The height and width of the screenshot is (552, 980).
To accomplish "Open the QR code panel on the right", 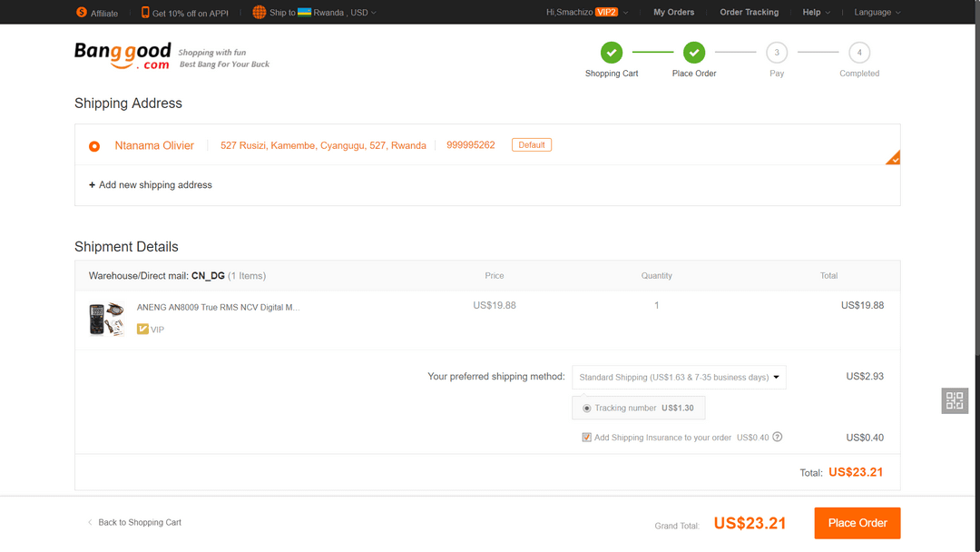I will 954,400.
